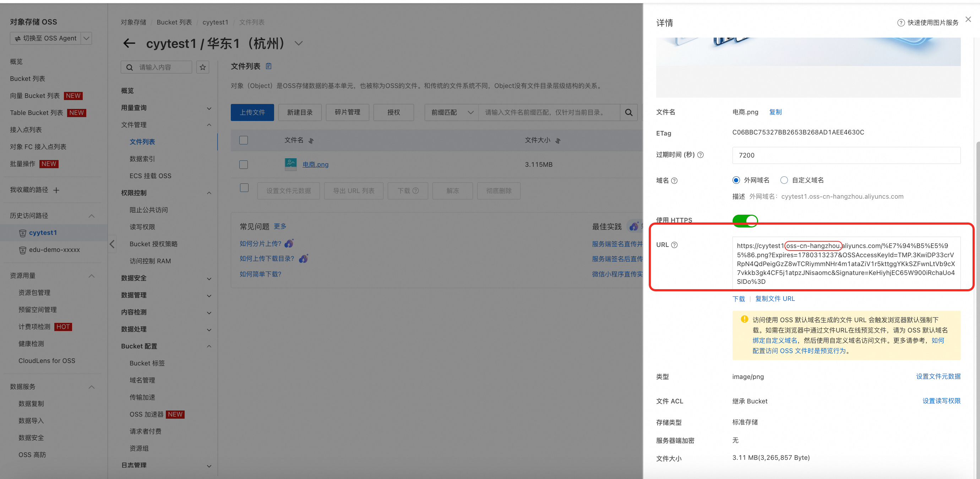Screen dimensions: 980x479
Task: Click the 更多 link beside 常见问题
Action: (280, 226)
